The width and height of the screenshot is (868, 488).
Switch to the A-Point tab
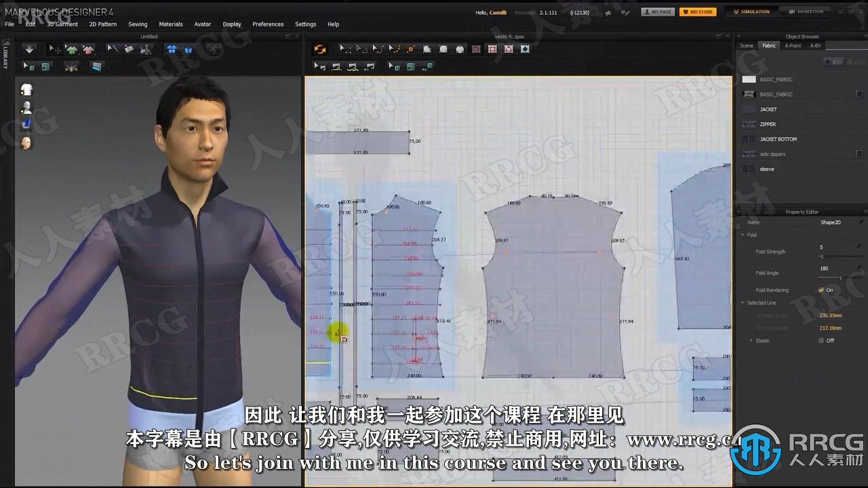point(793,45)
